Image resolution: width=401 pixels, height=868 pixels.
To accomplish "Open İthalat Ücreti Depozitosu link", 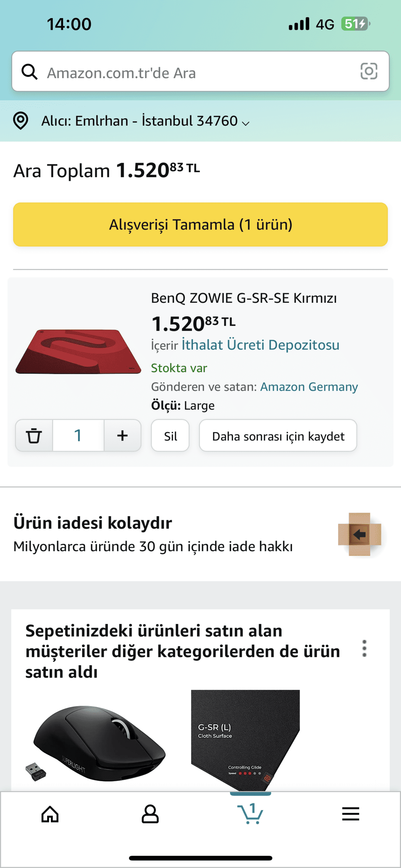I will (261, 345).
